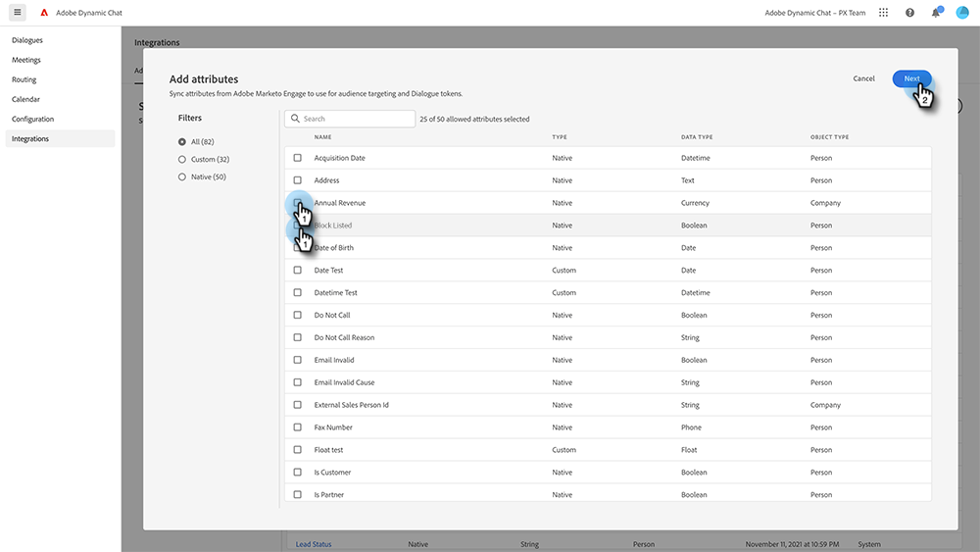Click into the Search attributes field
The height and width of the screenshot is (552, 980).
pos(350,119)
